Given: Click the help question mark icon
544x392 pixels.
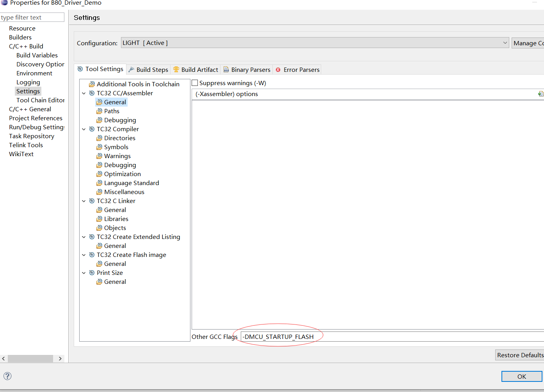Looking at the screenshot, I should click(7, 376).
